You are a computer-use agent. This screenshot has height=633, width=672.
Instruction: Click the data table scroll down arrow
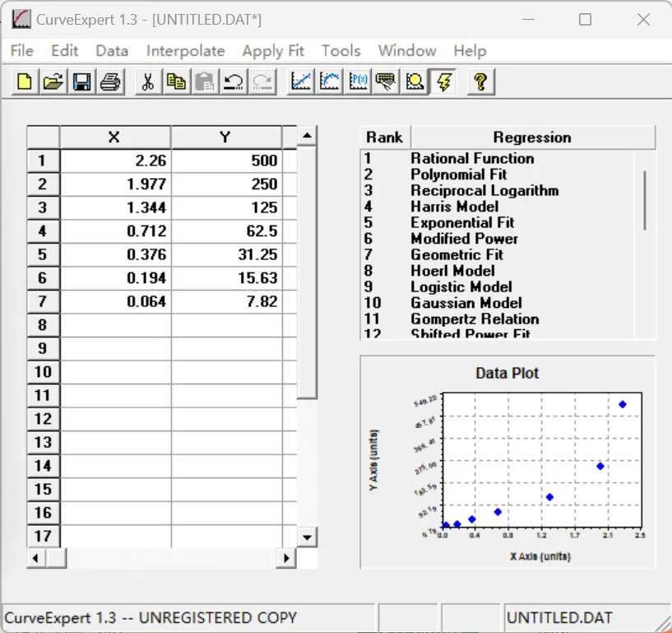pyautogui.click(x=307, y=538)
